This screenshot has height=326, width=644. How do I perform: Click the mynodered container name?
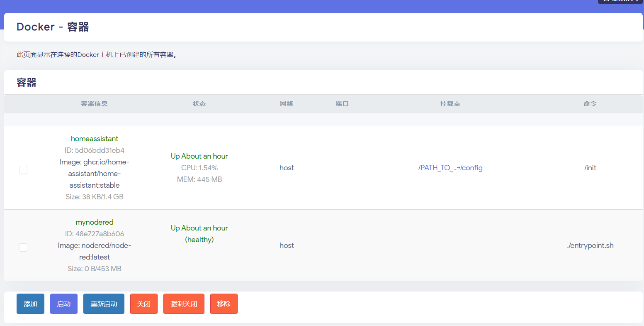pos(95,222)
